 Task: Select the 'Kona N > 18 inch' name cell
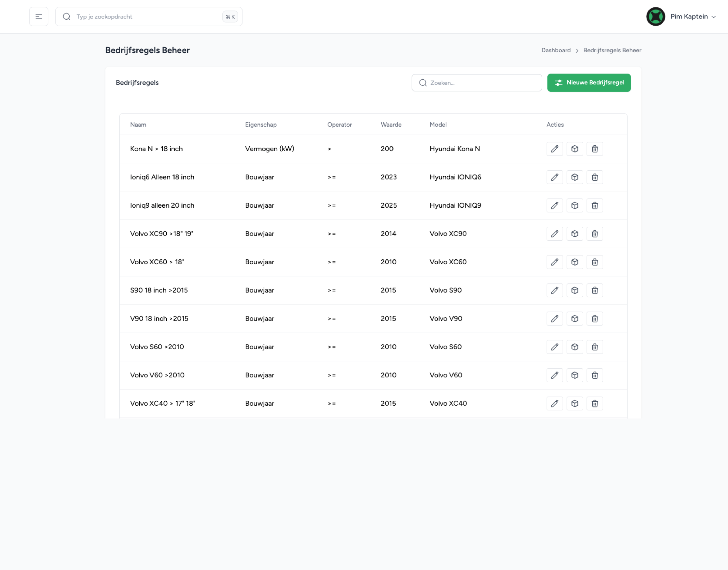tap(156, 149)
